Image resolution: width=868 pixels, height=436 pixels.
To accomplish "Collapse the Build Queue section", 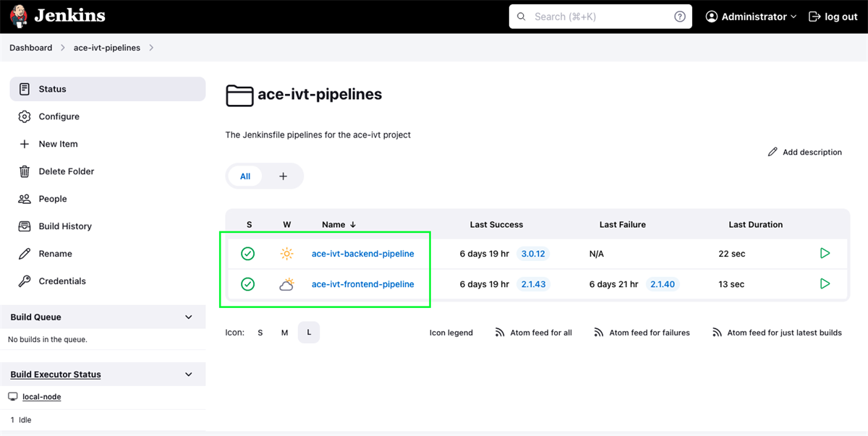I will pyautogui.click(x=187, y=317).
